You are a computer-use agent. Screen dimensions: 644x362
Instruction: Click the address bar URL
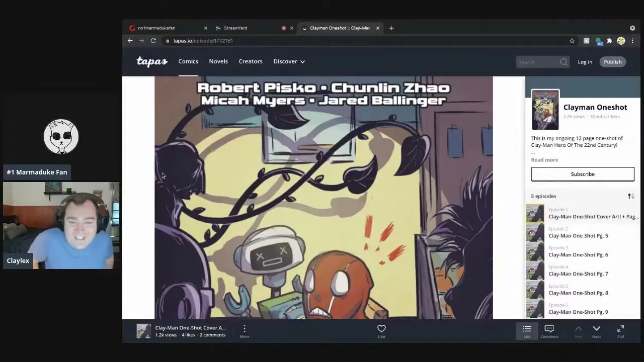pos(203,41)
